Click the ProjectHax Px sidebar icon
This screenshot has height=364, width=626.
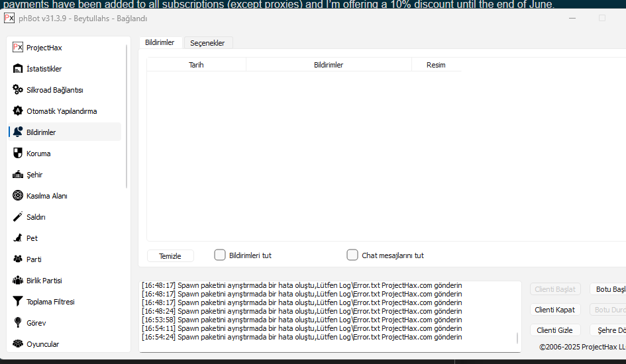(18, 48)
